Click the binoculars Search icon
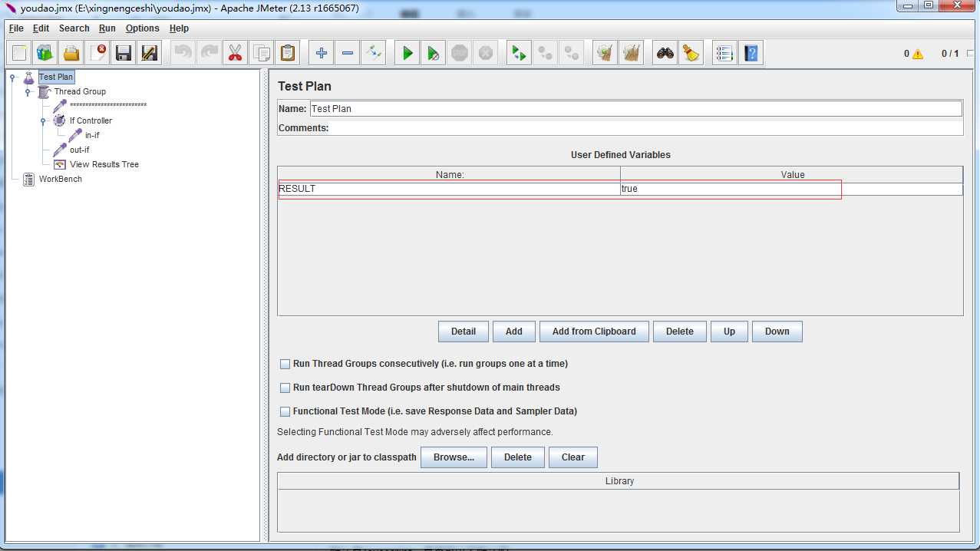Image resolution: width=980 pixels, height=551 pixels. 665,54
